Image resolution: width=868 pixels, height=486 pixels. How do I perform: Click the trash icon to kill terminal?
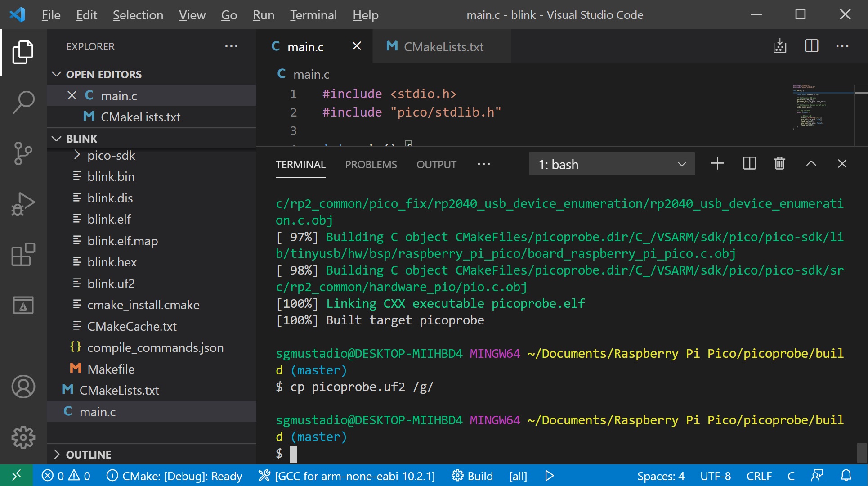click(779, 164)
